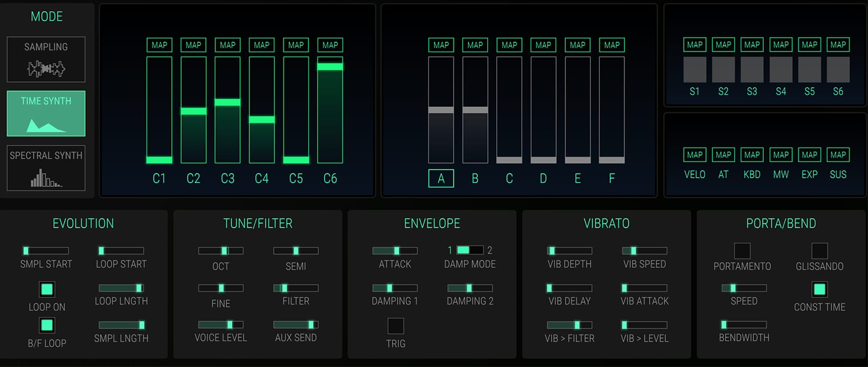Click the SMPL START slider
Viewport: 868px width, 367px height.
coord(46,251)
